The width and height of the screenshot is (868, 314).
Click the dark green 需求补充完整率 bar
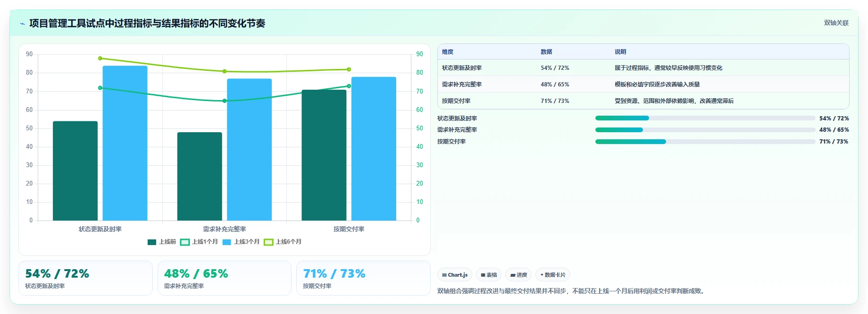pos(200,176)
